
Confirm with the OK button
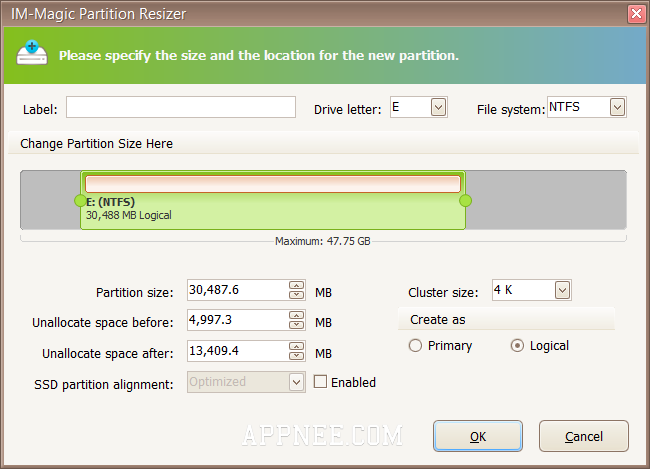(478, 436)
